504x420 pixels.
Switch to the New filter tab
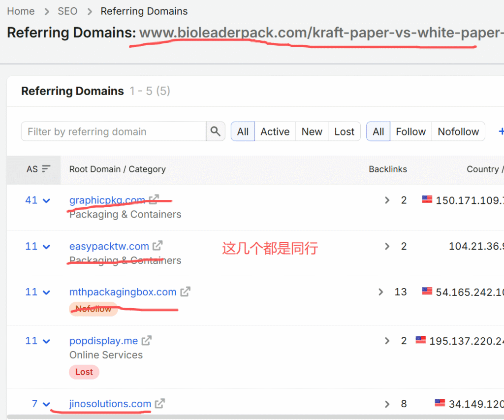coord(312,131)
